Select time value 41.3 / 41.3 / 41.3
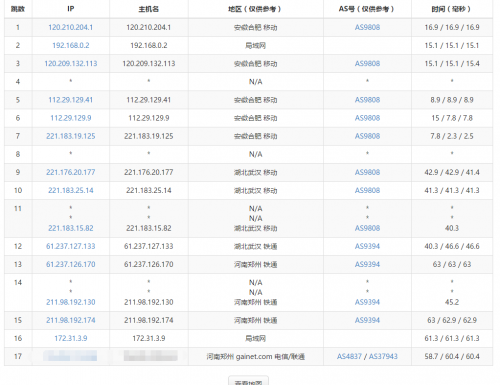 point(452,190)
